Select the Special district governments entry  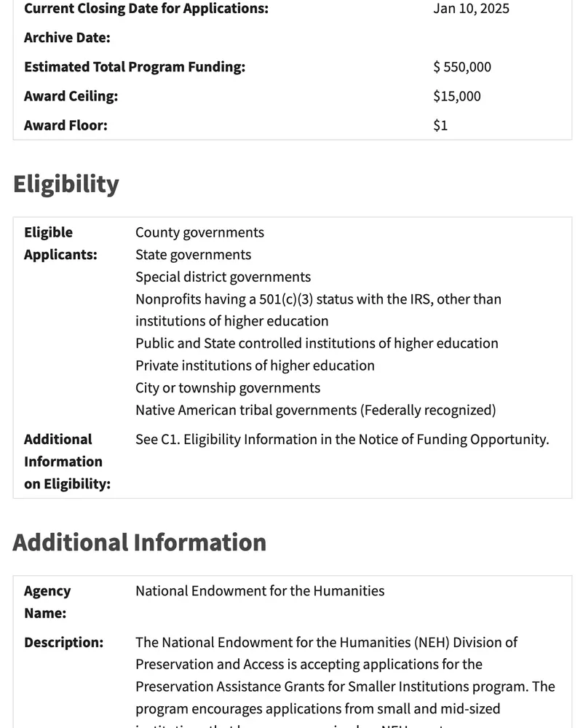point(223,277)
